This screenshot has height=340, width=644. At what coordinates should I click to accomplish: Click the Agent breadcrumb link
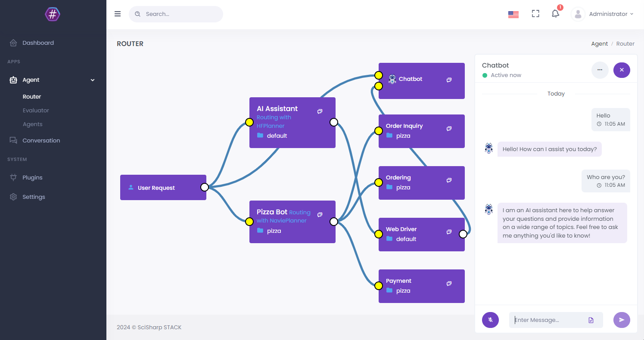599,43
